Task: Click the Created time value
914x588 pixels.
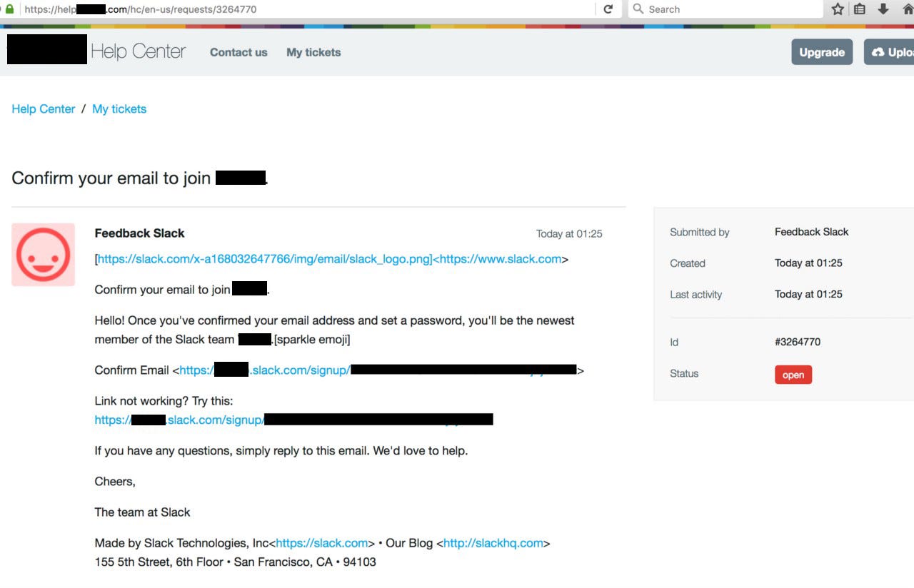Action: [x=808, y=263]
